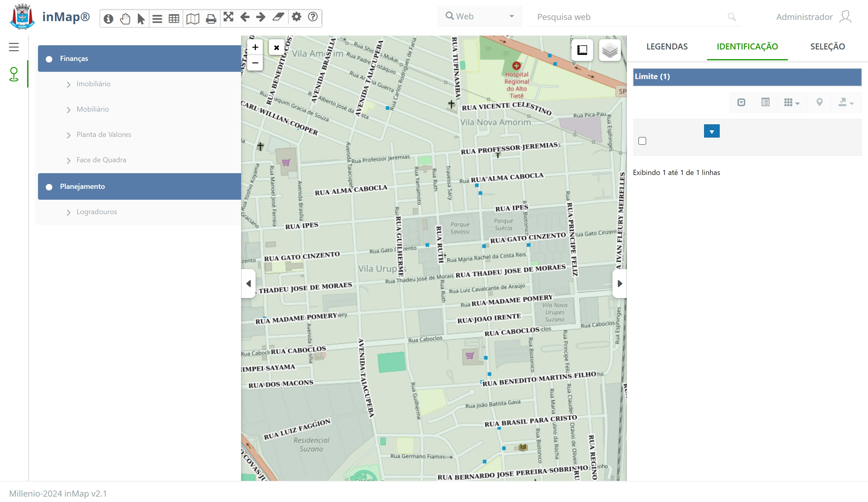Screen dimensions: 868x502
Task: Open base layers stack button on map
Action: tap(609, 50)
